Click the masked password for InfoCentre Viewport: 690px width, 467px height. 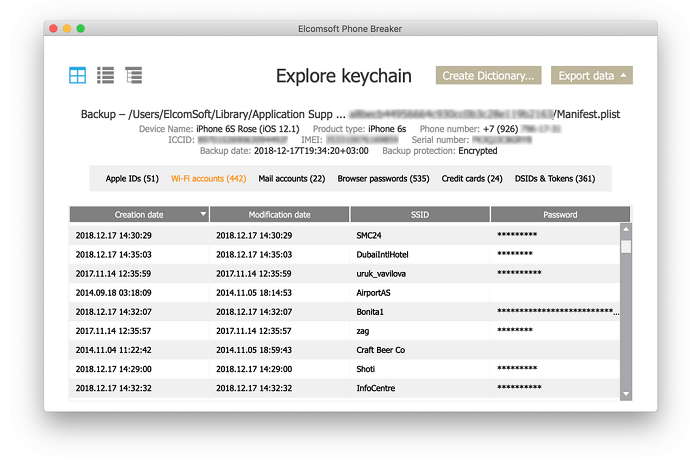(519, 387)
